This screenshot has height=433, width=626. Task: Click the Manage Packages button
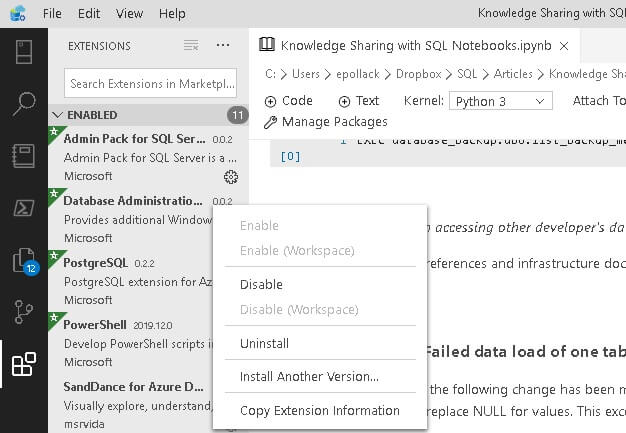pyautogui.click(x=325, y=122)
